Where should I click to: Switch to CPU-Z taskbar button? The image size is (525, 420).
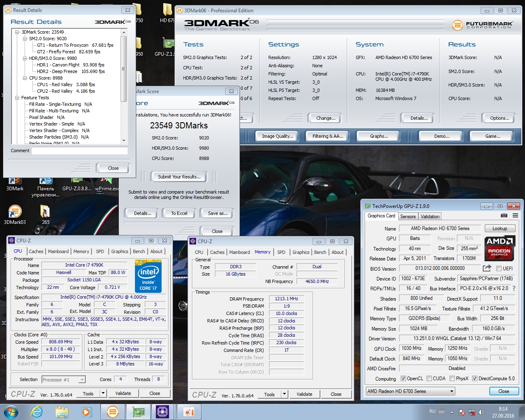162,412
